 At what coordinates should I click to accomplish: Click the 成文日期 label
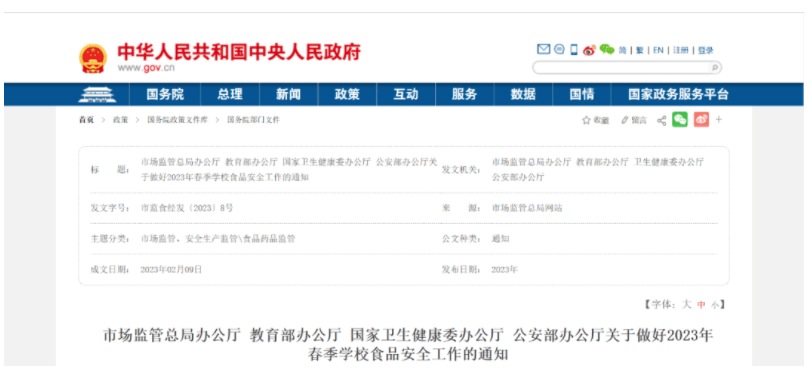click(110, 269)
